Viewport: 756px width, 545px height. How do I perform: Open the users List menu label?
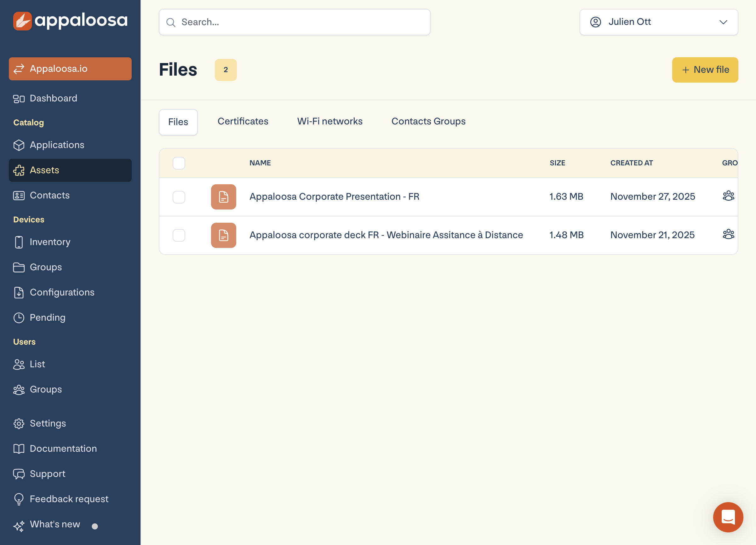[37, 364]
